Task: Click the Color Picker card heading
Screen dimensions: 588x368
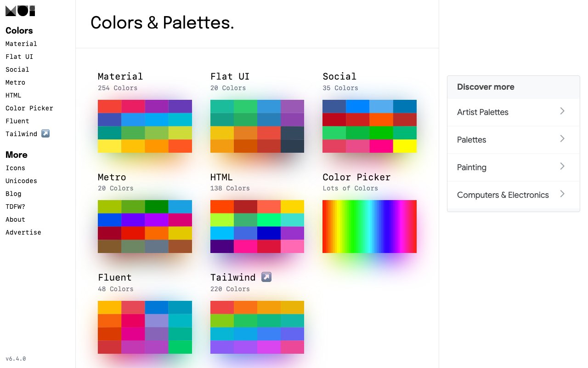Action: [356, 177]
